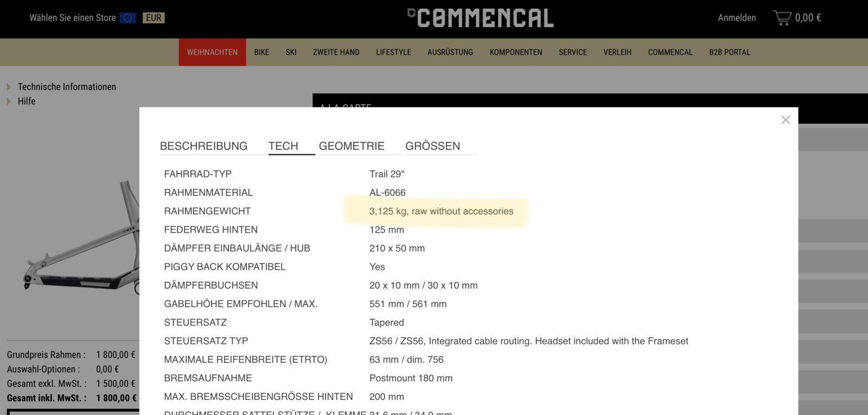Click the Commencal logo
This screenshot has width=868, height=415.
click(x=481, y=18)
